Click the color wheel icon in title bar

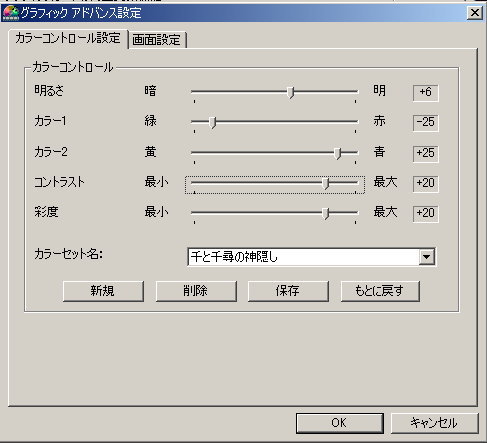[11, 13]
